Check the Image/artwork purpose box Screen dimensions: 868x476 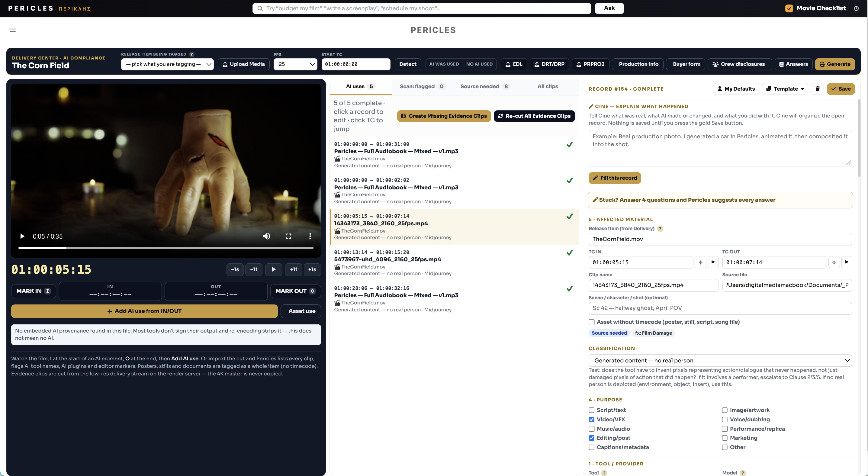coord(725,410)
